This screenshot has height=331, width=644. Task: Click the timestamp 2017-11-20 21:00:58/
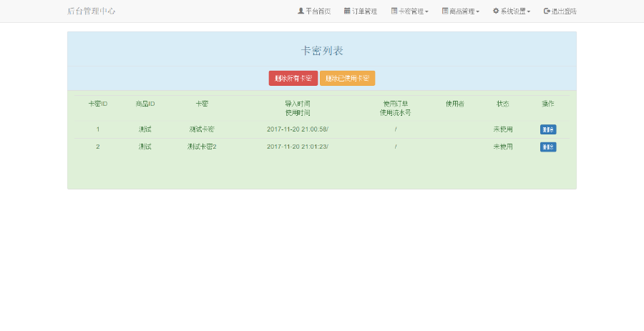pos(298,129)
